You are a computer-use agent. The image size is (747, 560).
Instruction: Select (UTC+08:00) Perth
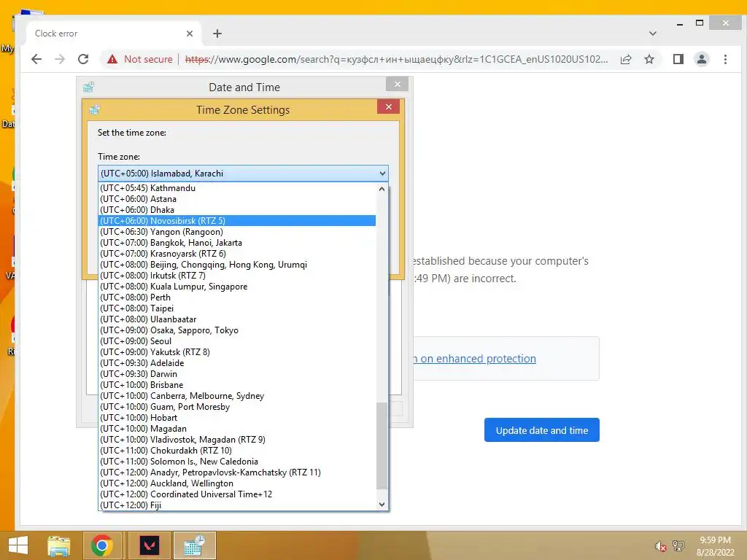[x=237, y=297]
